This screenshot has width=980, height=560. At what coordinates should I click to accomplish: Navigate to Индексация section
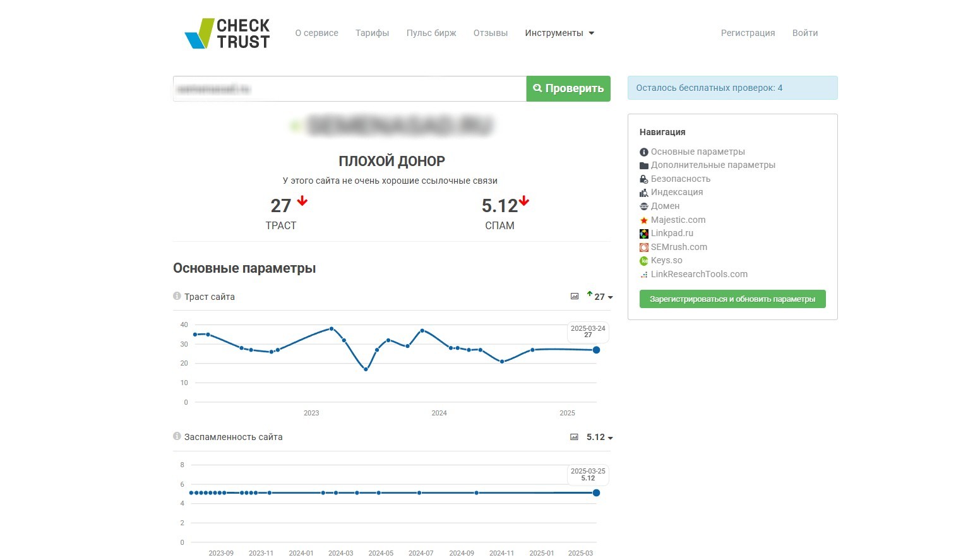coord(677,192)
